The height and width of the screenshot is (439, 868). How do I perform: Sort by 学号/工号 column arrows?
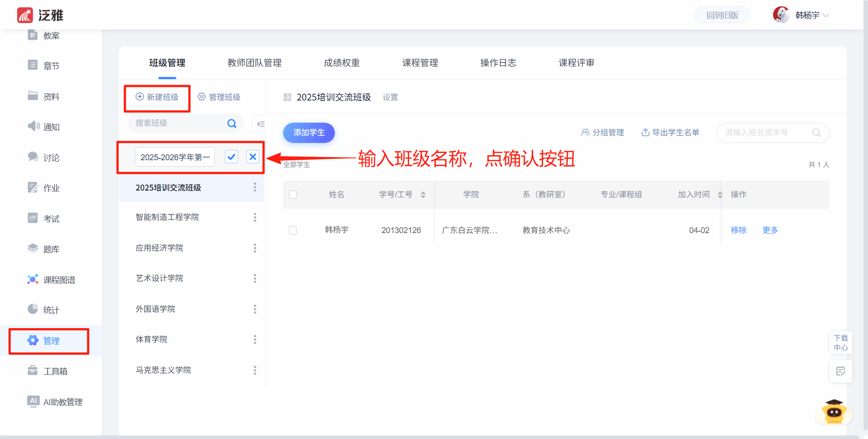pos(423,195)
